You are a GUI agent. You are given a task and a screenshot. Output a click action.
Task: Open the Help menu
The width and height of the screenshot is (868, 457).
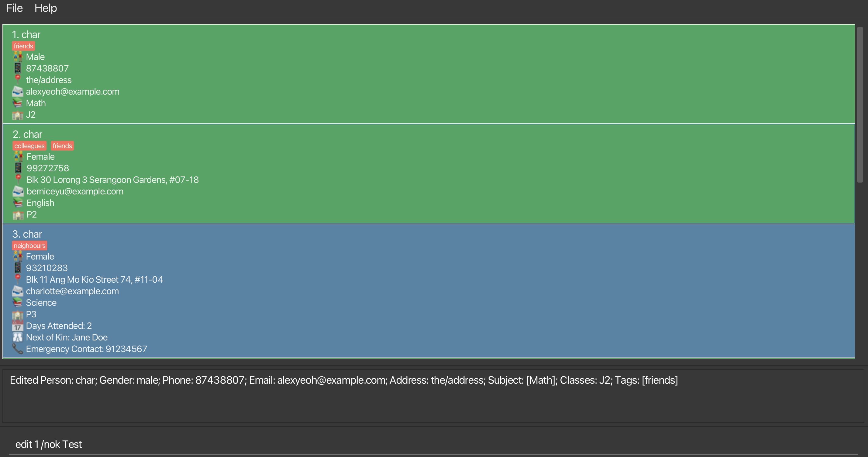coord(46,8)
